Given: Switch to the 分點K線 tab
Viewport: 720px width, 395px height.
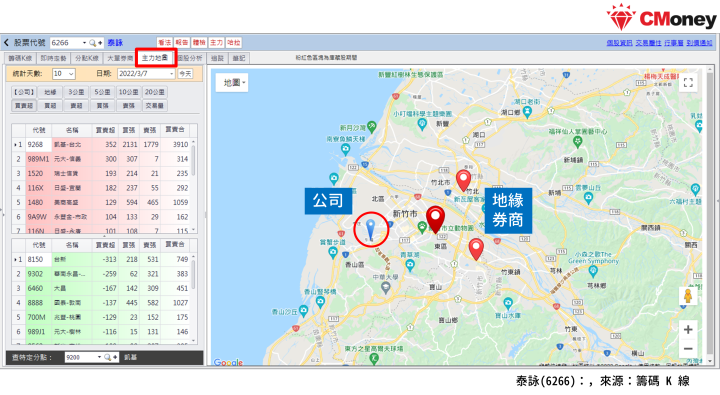Looking at the screenshot, I should pos(87,58).
